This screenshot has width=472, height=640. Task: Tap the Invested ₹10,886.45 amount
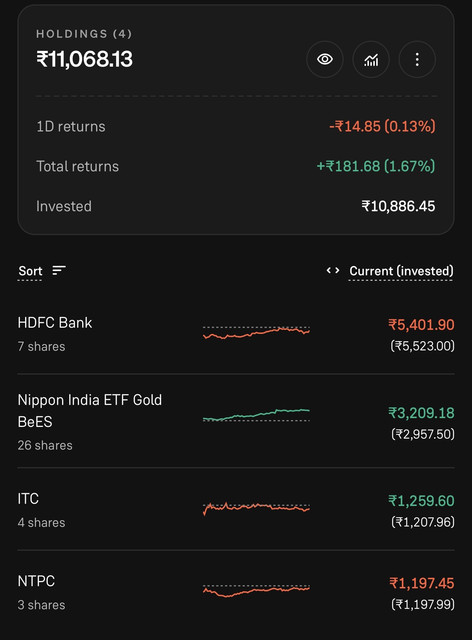pos(398,207)
